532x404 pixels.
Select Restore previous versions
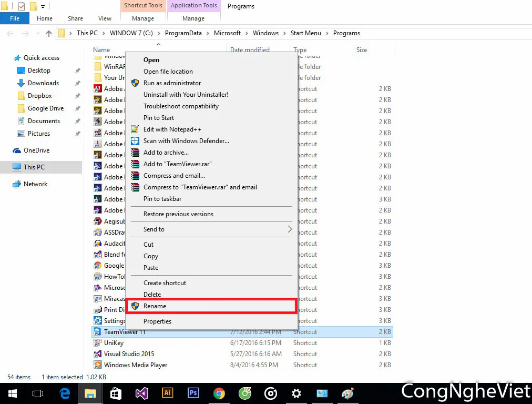tap(211, 214)
